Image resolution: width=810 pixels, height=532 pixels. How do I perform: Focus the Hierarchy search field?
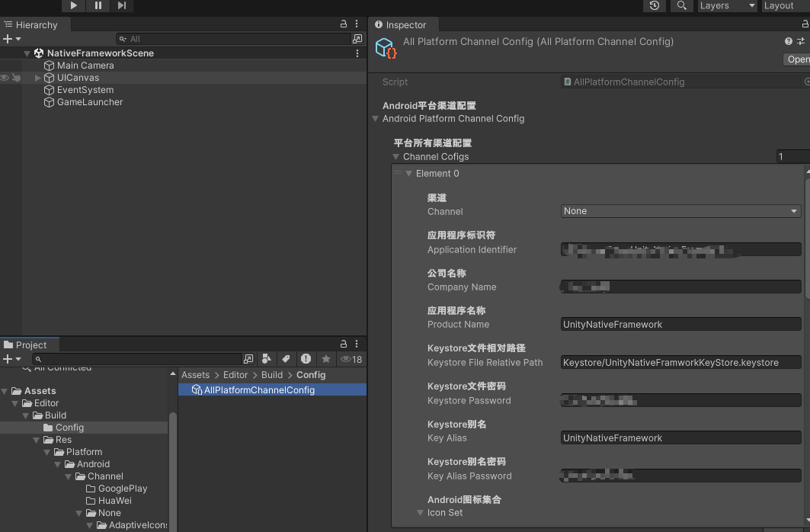(x=233, y=39)
